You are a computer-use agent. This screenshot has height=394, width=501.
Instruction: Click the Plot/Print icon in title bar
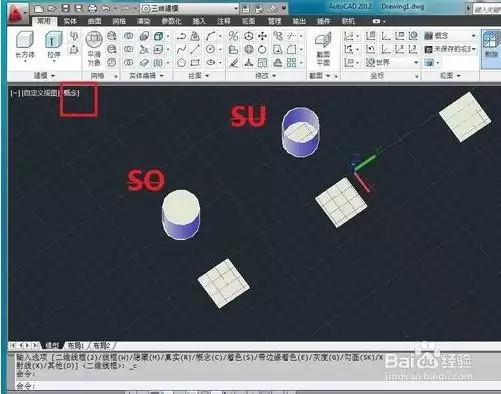tap(93, 8)
